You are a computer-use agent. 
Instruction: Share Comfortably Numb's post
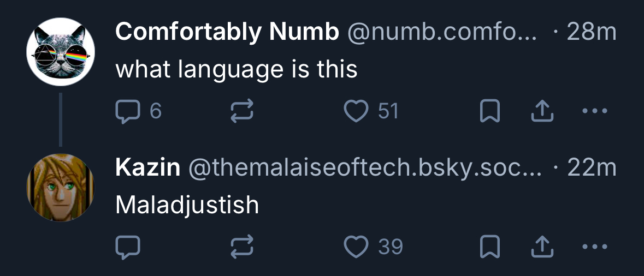click(x=542, y=112)
